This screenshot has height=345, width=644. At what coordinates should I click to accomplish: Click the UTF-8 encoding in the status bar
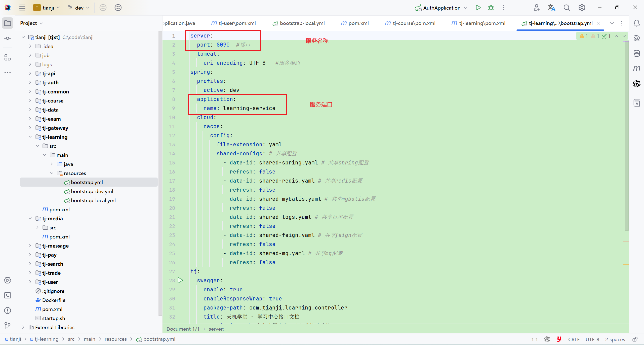tap(592, 339)
